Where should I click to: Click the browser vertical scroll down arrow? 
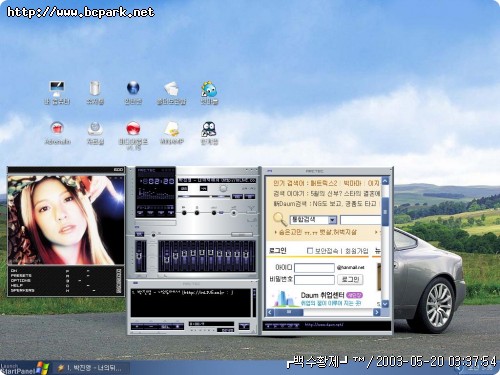(x=385, y=304)
